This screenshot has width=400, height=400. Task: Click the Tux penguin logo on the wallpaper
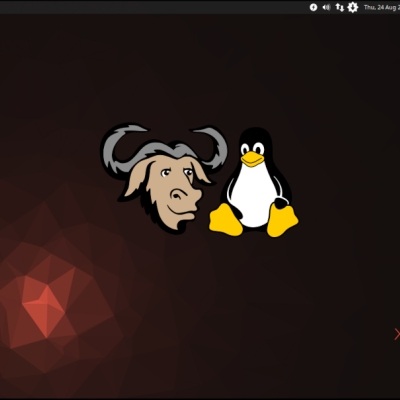click(254, 182)
